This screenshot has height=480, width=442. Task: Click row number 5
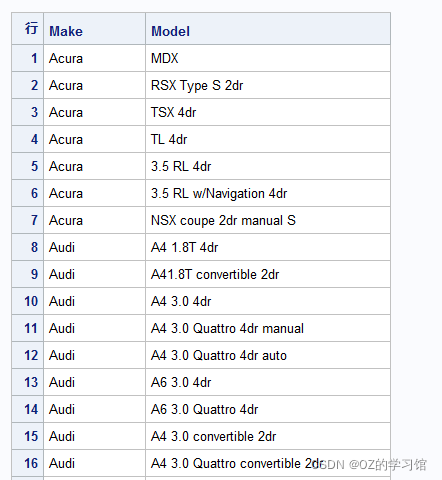[x=27, y=166]
